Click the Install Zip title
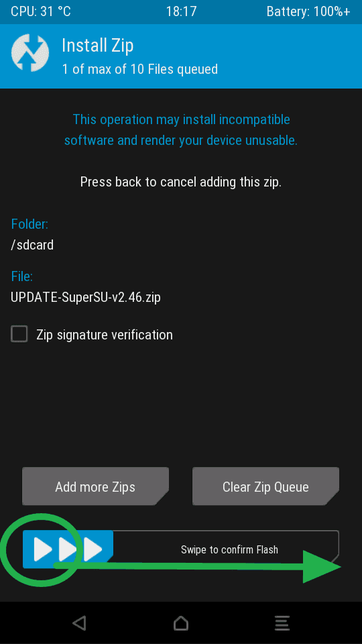 tap(98, 46)
